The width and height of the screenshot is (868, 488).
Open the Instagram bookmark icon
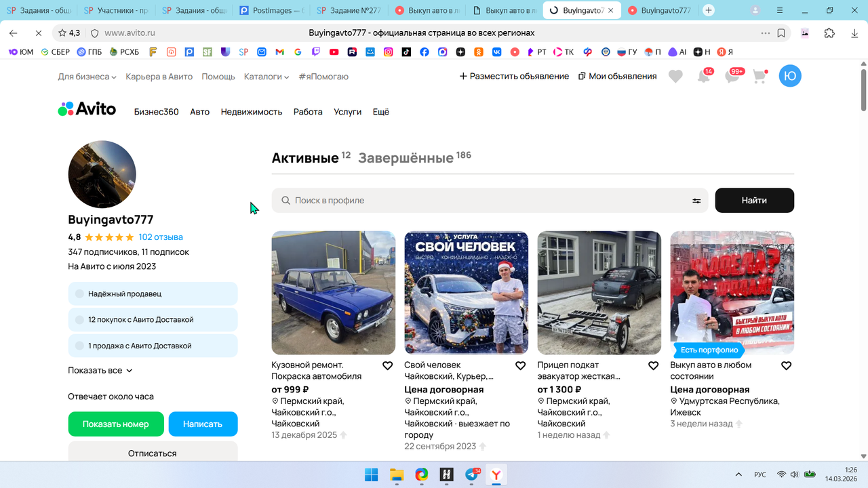389,52
